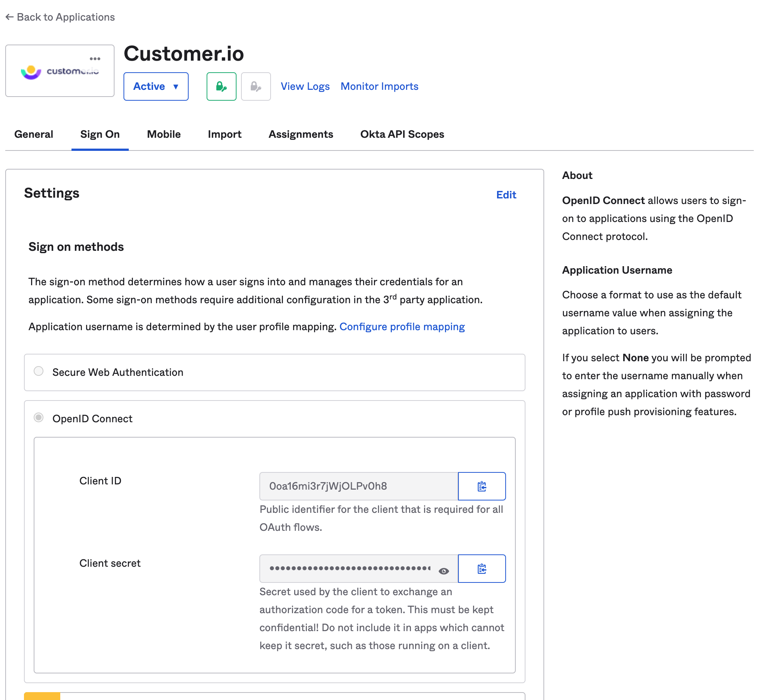The image size is (762, 700).
Task: Switch to the General tab
Action: pyautogui.click(x=34, y=134)
